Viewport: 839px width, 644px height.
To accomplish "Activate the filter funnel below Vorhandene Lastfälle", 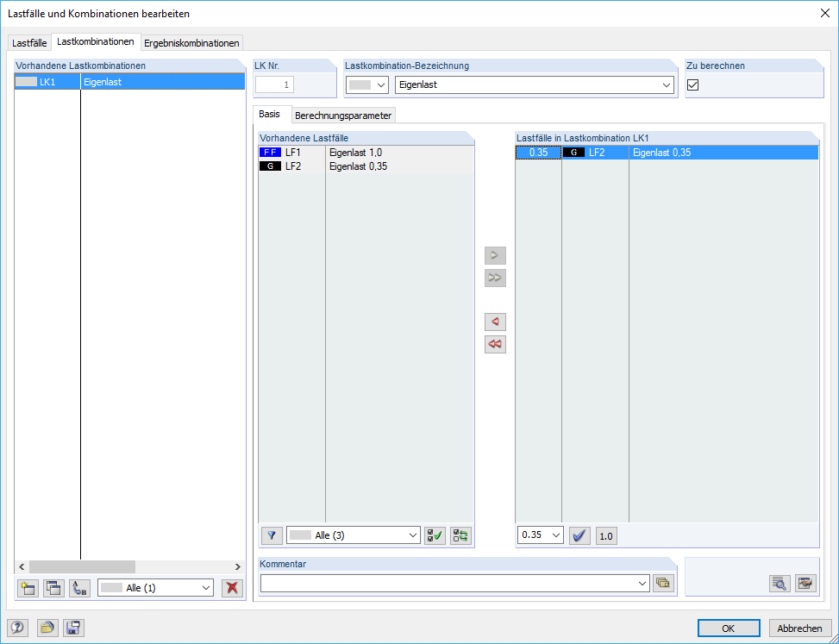I will tap(271, 535).
